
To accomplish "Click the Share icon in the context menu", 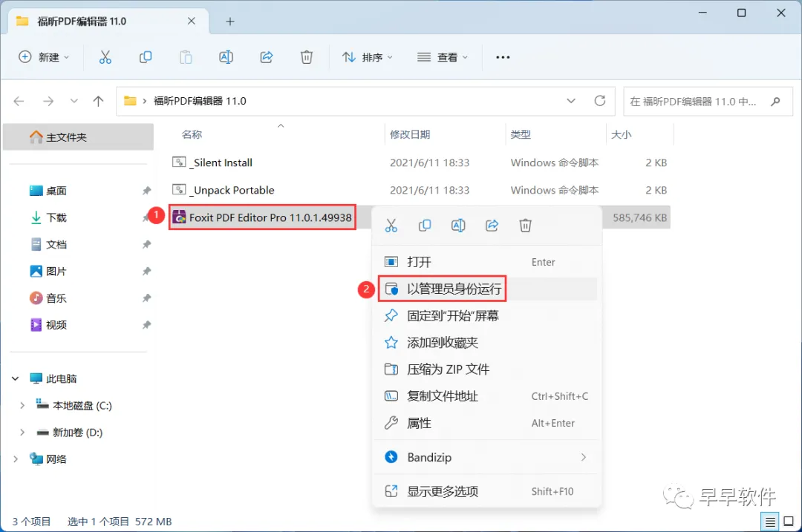I will 492,226.
